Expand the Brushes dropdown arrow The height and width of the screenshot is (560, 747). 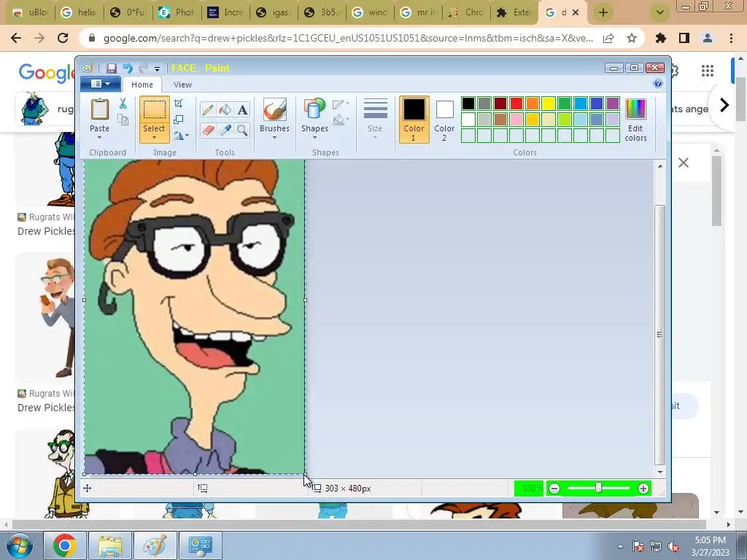tap(275, 138)
